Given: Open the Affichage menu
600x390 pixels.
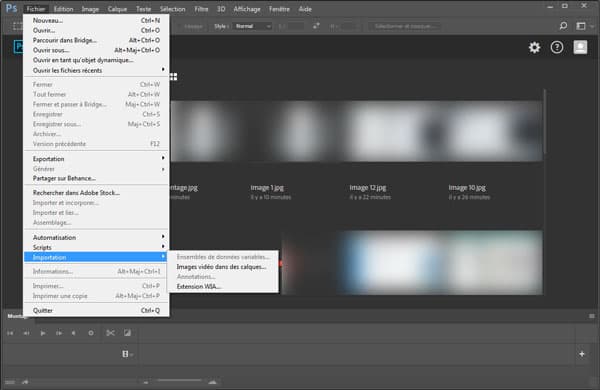Looking at the screenshot, I should tap(247, 9).
